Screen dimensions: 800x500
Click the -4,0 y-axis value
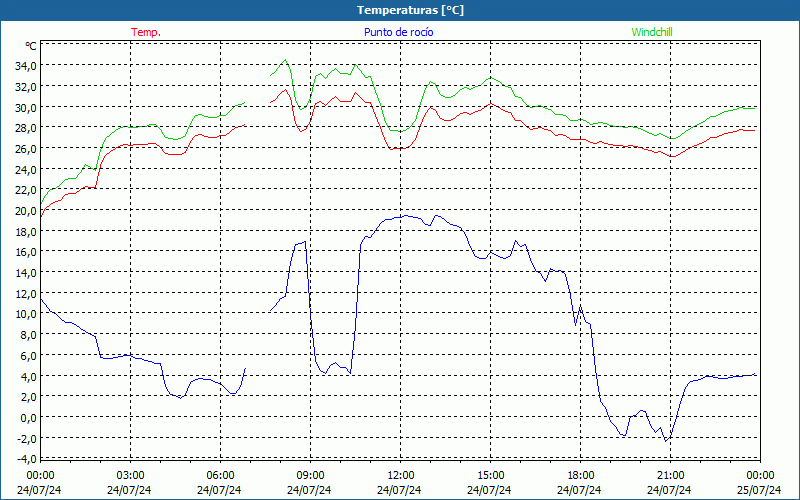[27, 459]
